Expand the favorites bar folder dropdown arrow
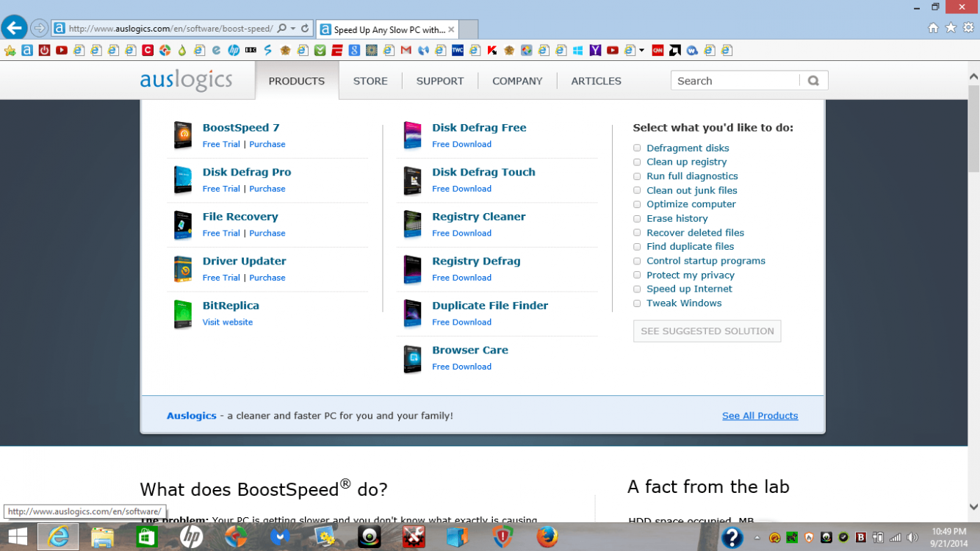 pos(641,51)
